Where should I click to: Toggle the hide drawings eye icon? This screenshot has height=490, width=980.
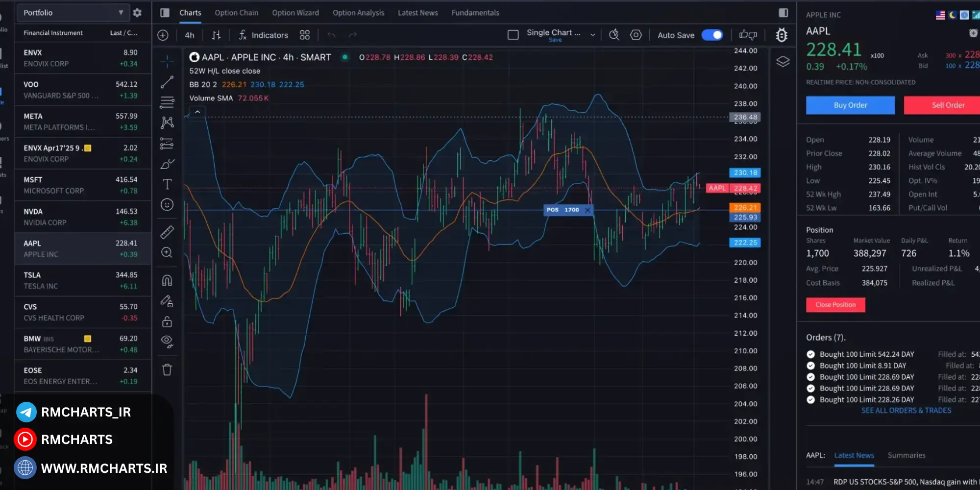click(167, 342)
